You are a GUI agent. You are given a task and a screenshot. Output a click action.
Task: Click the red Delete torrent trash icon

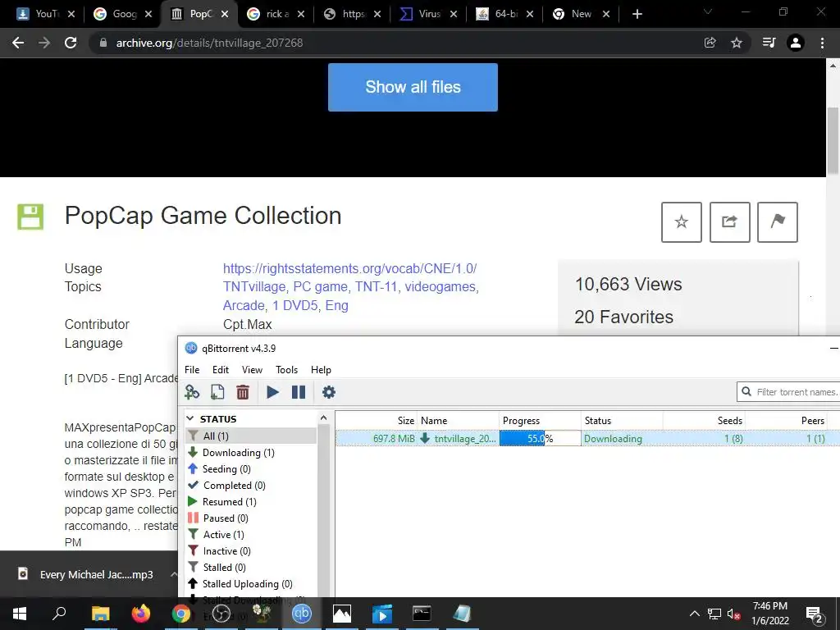pyautogui.click(x=243, y=392)
